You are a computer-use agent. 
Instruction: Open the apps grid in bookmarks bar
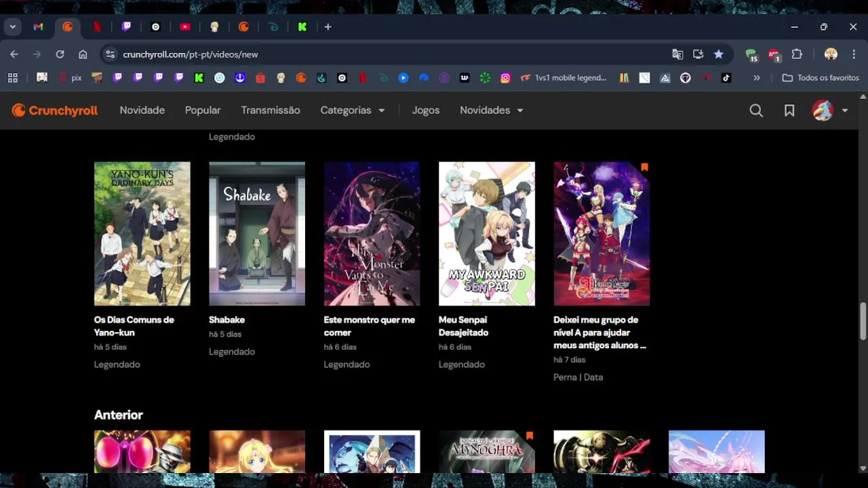pos(12,78)
